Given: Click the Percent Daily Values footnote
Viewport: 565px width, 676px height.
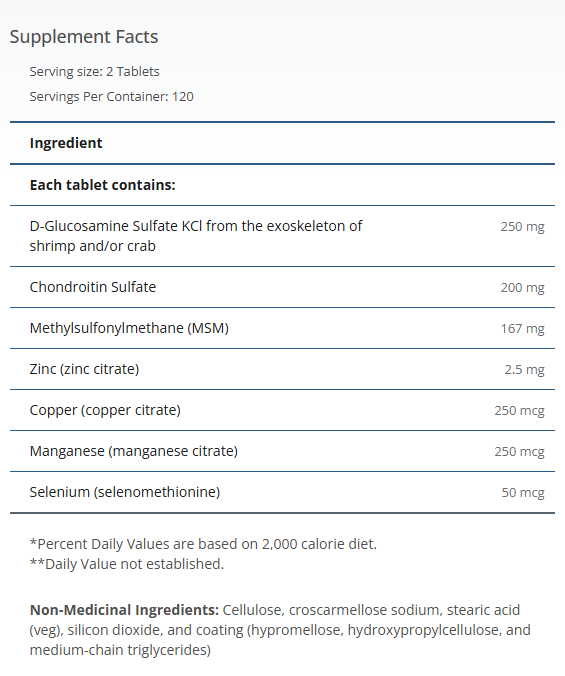Looking at the screenshot, I should [203, 544].
